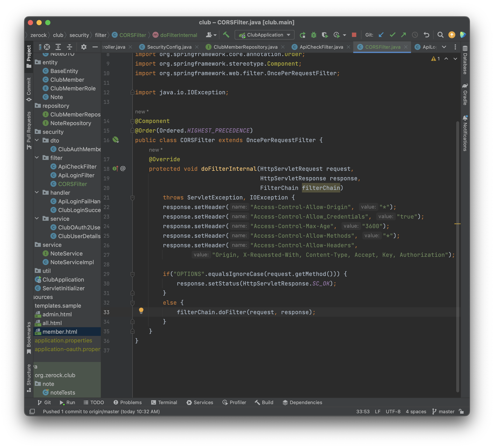Click the UTF-8 encoding indicator
494x448 pixels.
pyautogui.click(x=393, y=411)
